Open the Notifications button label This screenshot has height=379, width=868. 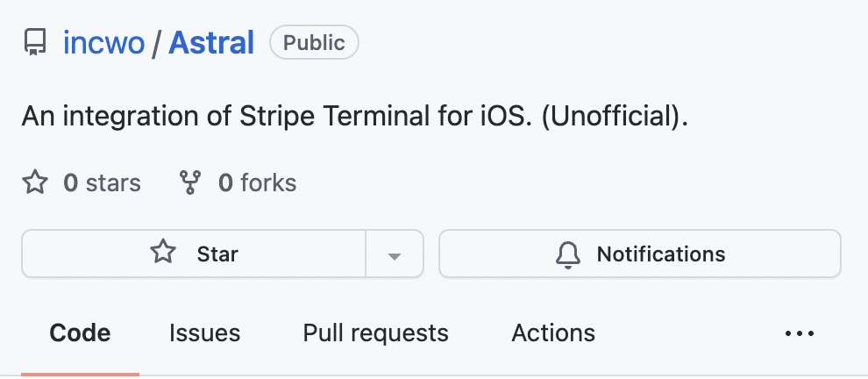(661, 254)
